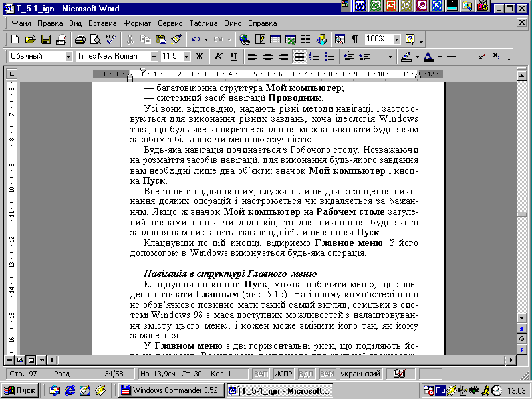Viewport: 532px width, 399px height.
Task: Toggle italic (К) formatting
Action: coord(219,57)
